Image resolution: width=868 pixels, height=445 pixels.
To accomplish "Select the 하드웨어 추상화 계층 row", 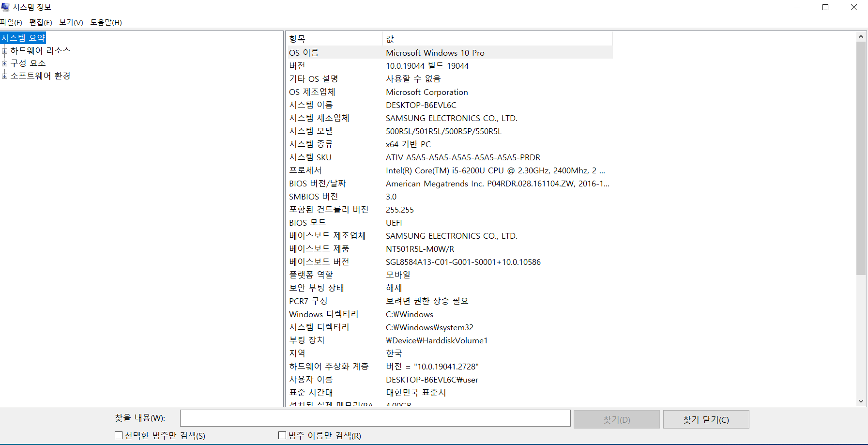I will click(449, 366).
